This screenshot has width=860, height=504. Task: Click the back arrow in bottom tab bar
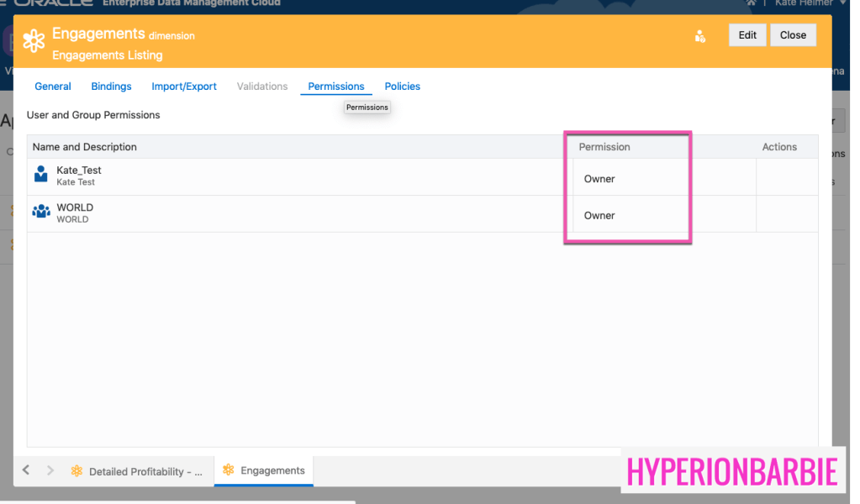pyautogui.click(x=26, y=470)
